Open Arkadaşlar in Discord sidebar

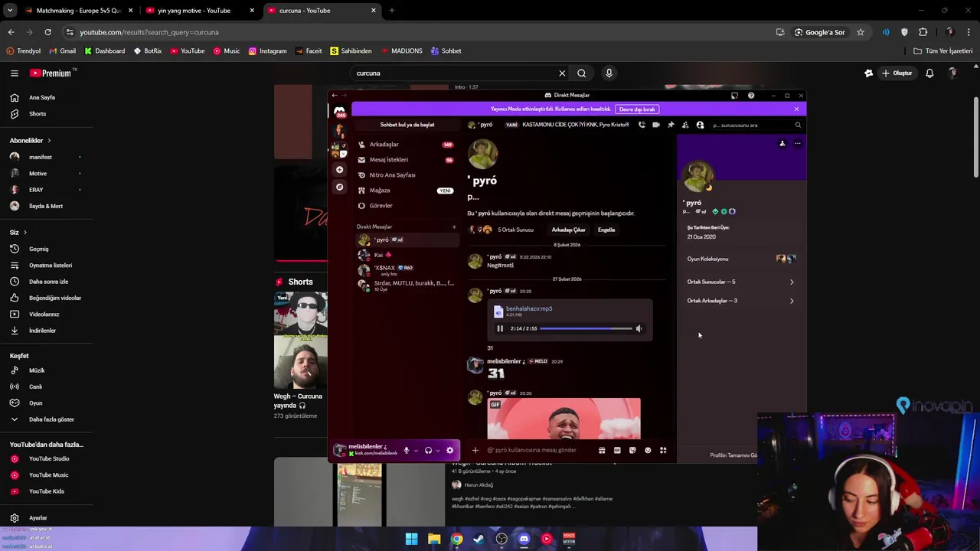coord(407,144)
